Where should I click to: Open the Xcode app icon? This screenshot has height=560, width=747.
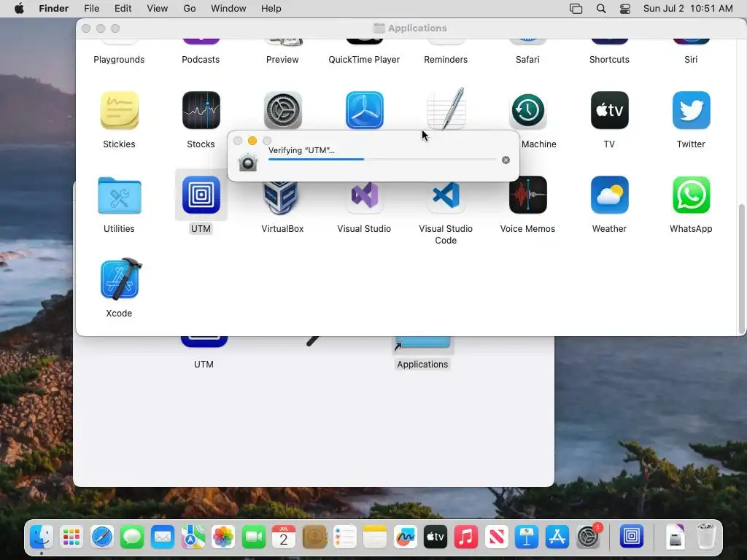click(x=121, y=279)
